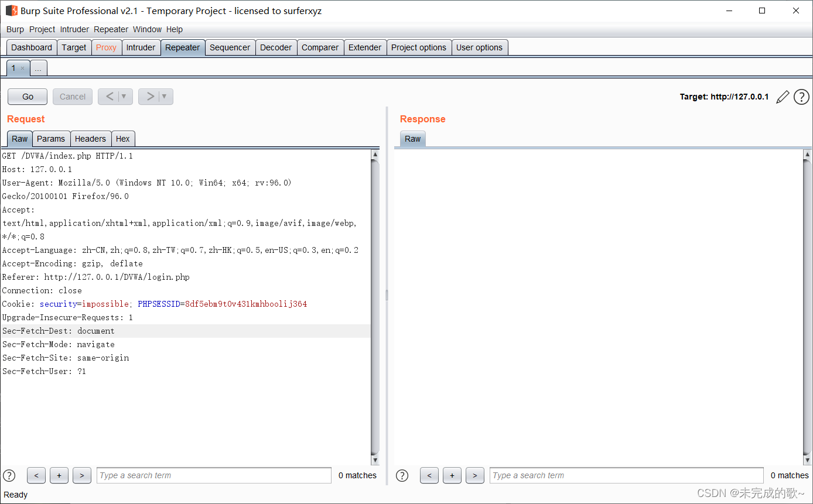Go to previous match in request search
Screen dimensions: 813x504
pos(36,475)
